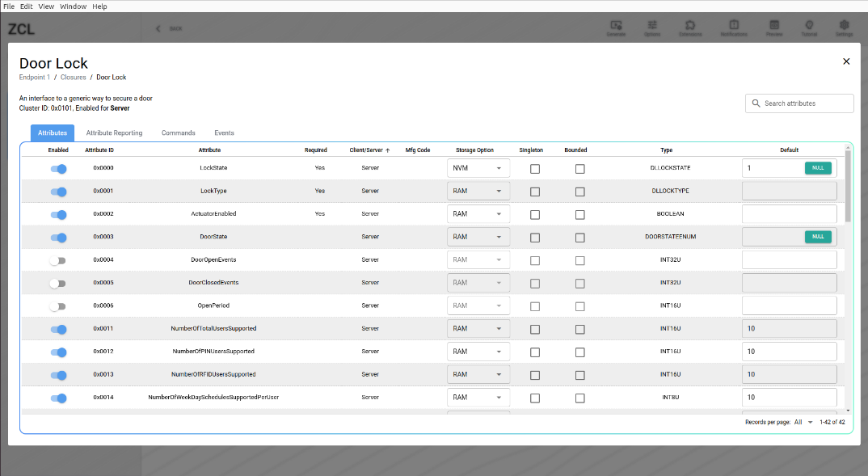Open the Settings gear icon
Screen dimensions: 868x476
[844, 26]
